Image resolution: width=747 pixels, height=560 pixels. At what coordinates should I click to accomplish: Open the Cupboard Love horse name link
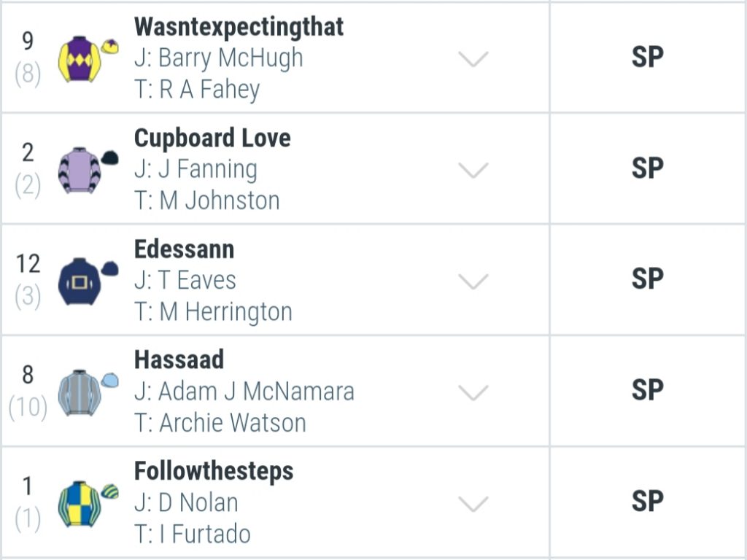pyautogui.click(x=212, y=138)
